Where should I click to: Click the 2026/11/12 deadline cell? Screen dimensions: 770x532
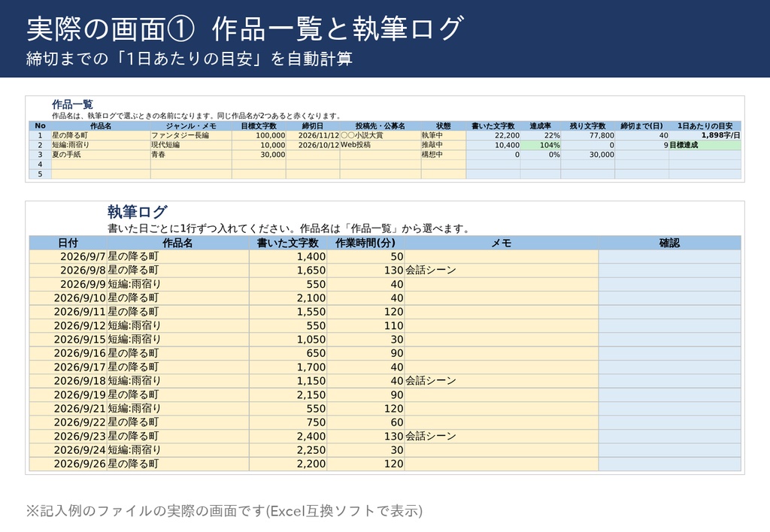(x=313, y=135)
